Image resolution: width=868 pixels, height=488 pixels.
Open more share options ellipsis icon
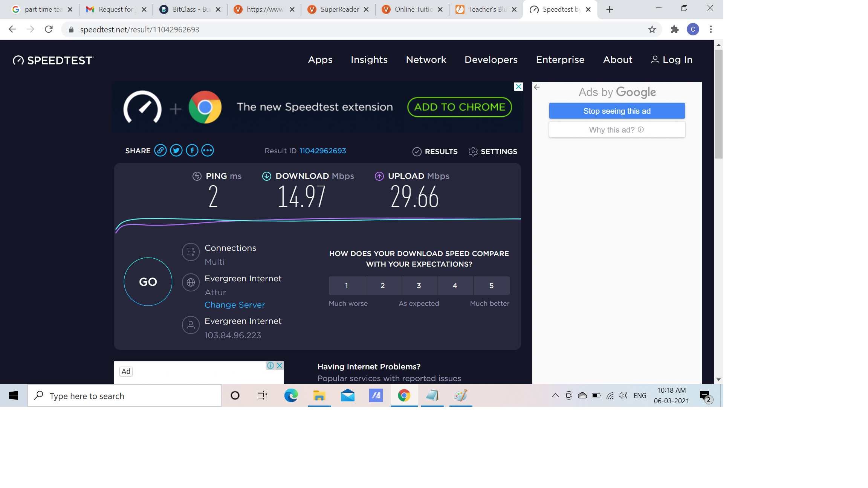[x=208, y=151]
